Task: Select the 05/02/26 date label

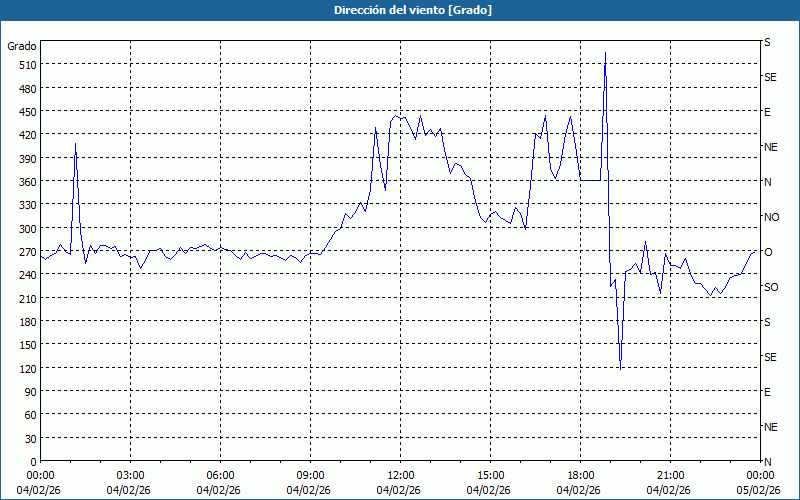Action: click(x=758, y=490)
